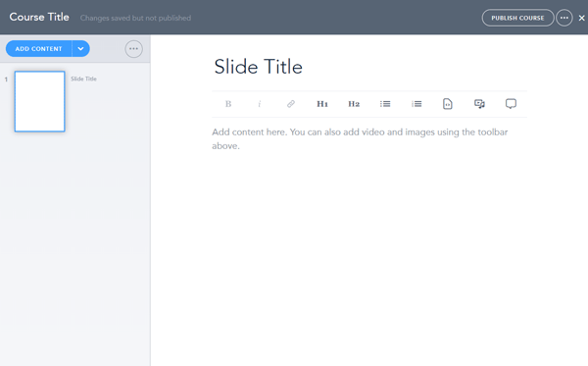Apply the H2 heading style
Viewport: 588px width, 366px height.
pyautogui.click(x=354, y=104)
